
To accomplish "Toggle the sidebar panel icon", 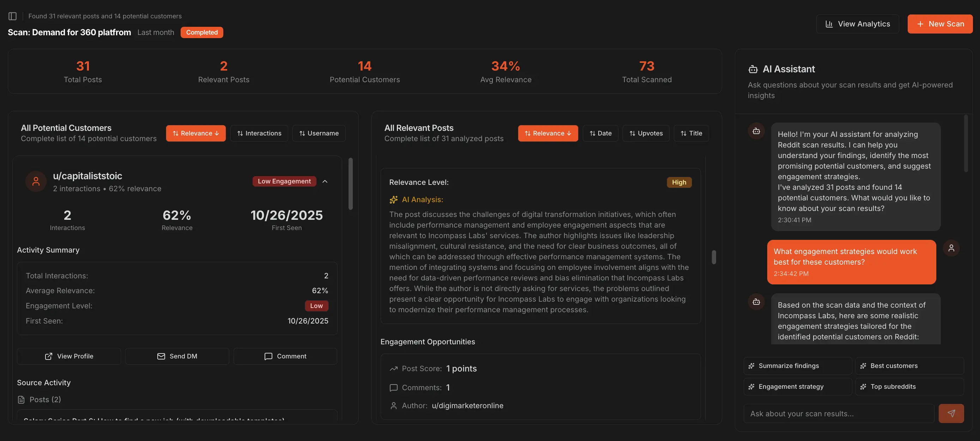I will [x=13, y=16].
